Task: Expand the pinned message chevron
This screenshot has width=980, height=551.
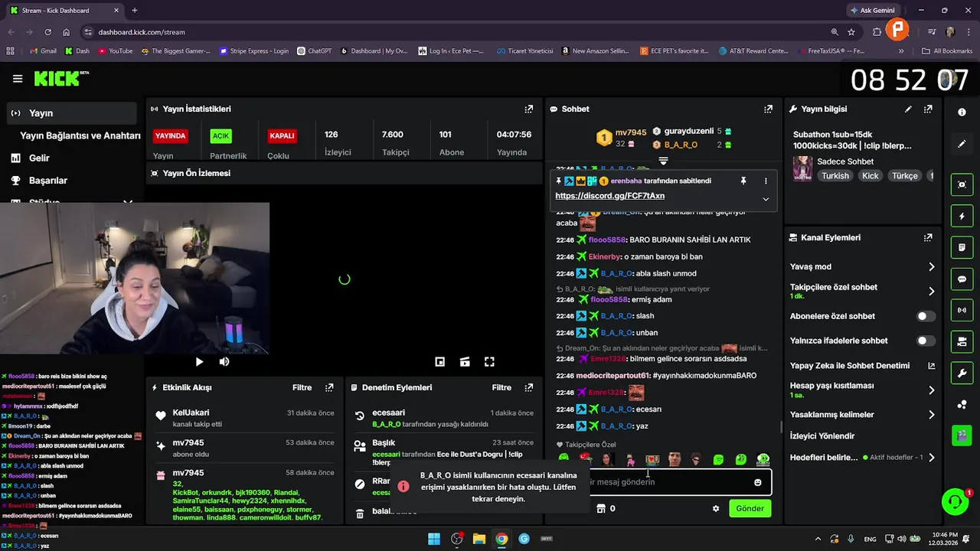Action: (766, 199)
